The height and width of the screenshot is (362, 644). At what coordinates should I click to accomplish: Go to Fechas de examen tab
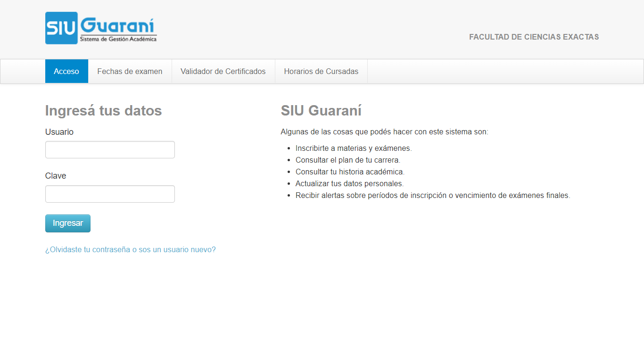[130, 71]
